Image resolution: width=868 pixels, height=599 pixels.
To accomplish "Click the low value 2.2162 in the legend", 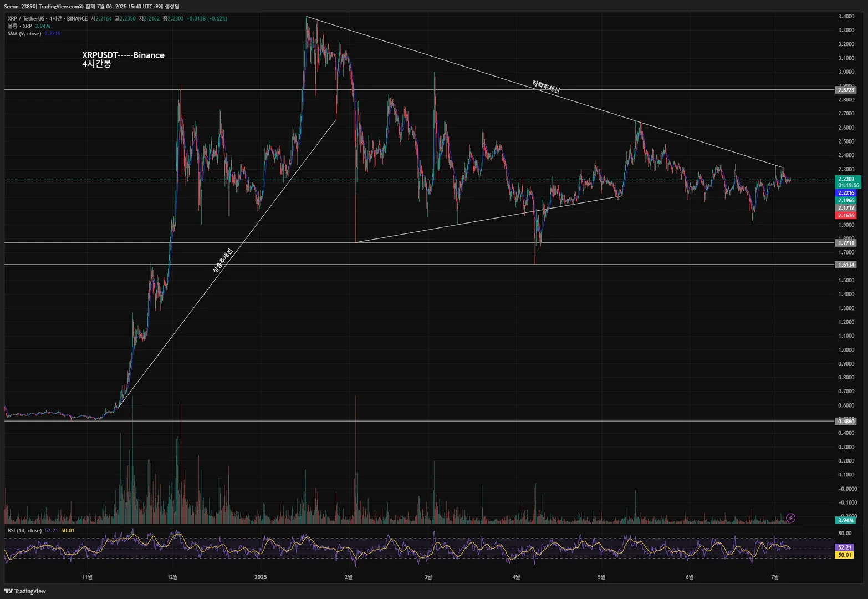I will point(152,19).
